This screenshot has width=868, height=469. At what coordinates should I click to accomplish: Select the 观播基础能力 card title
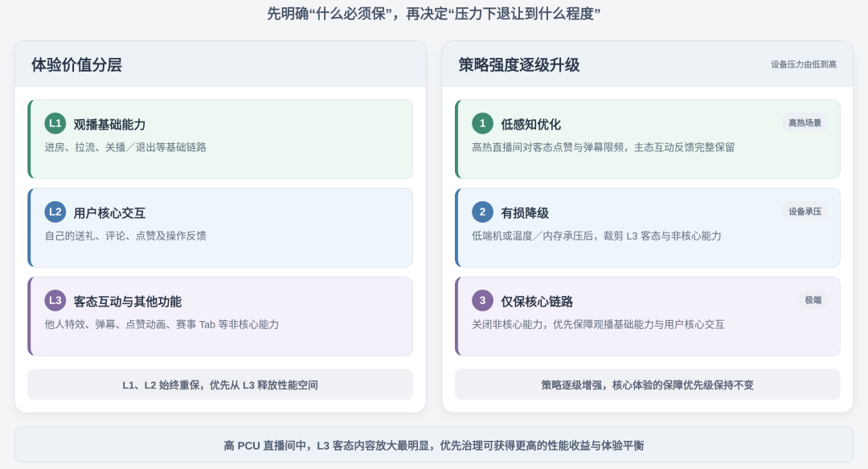click(109, 124)
